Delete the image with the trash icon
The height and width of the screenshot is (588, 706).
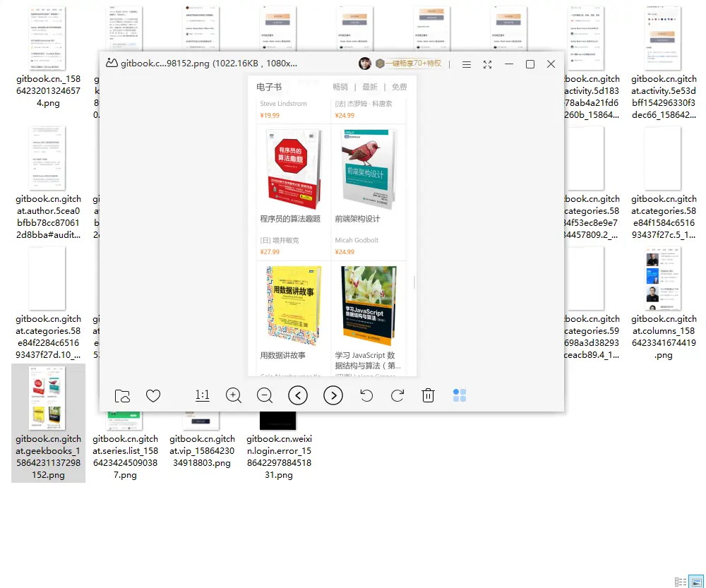point(428,396)
